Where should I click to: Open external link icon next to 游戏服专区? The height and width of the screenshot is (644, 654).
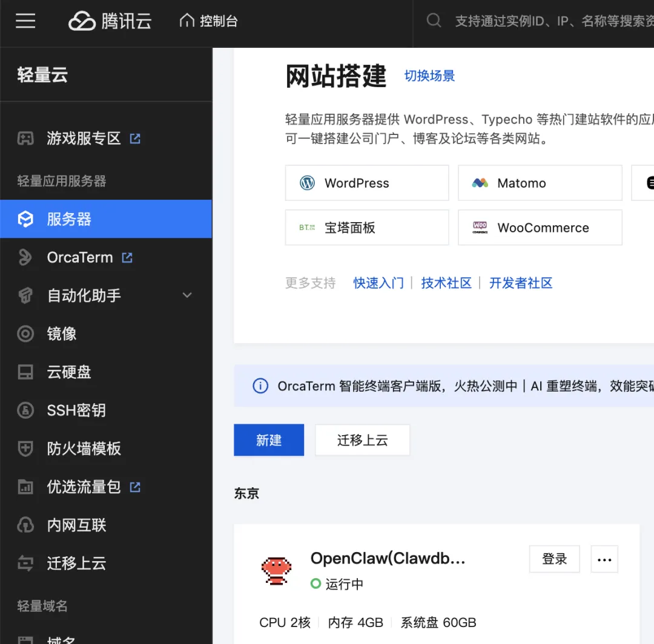point(135,139)
